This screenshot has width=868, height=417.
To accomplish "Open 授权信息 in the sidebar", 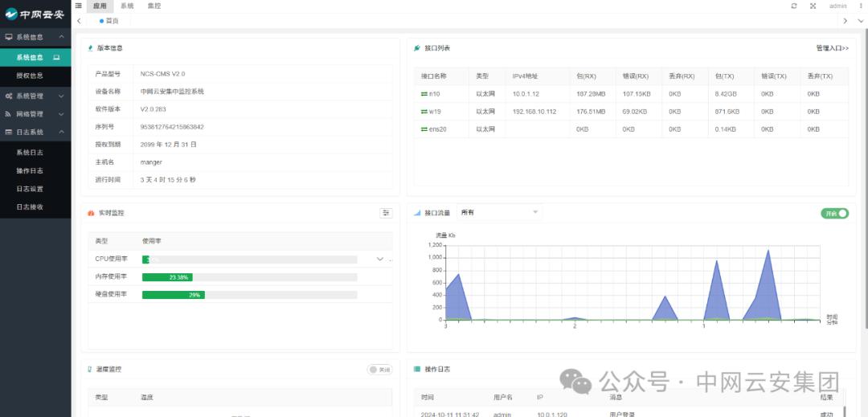I will [30, 76].
